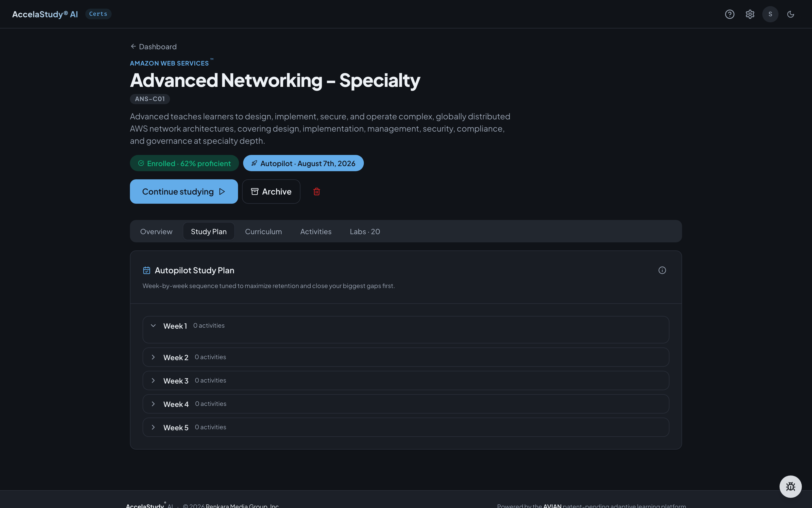Toggle dark mode moon icon

tap(790, 14)
